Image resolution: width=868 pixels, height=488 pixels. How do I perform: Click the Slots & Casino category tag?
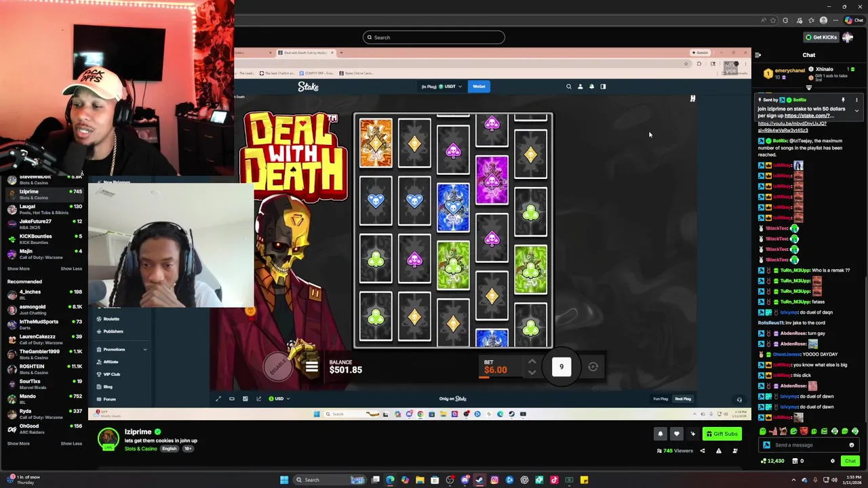pyautogui.click(x=140, y=449)
